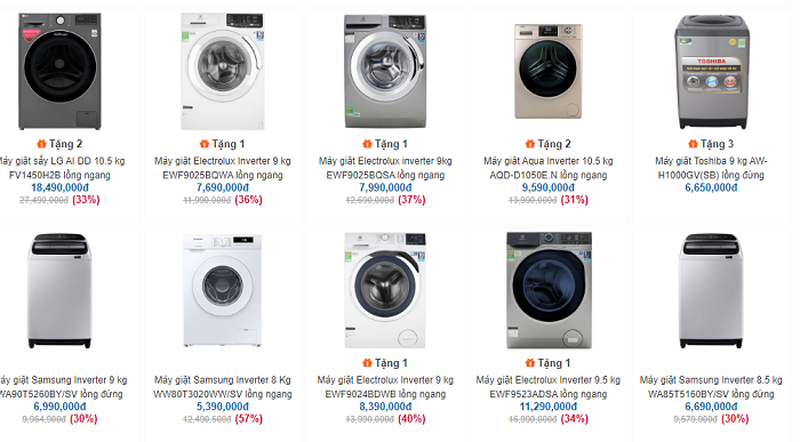Image resolution: width=800 pixels, height=442 pixels.
Task: Open Samsung Inverter 9 kg WA90T5260BY title link
Action: [63, 387]
